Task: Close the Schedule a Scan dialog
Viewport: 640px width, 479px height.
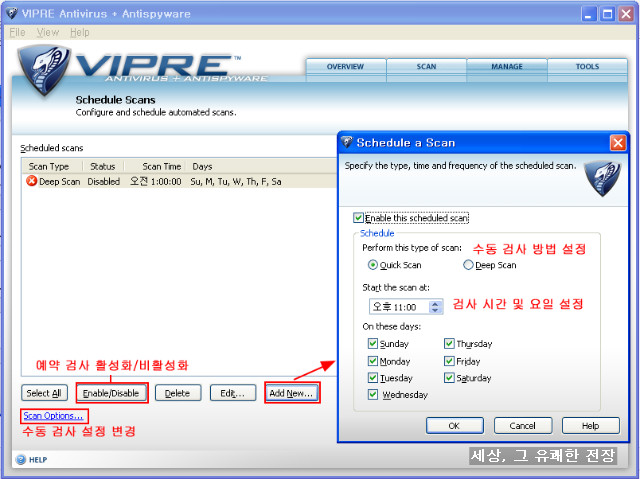Action: click(x=618, y=143)
